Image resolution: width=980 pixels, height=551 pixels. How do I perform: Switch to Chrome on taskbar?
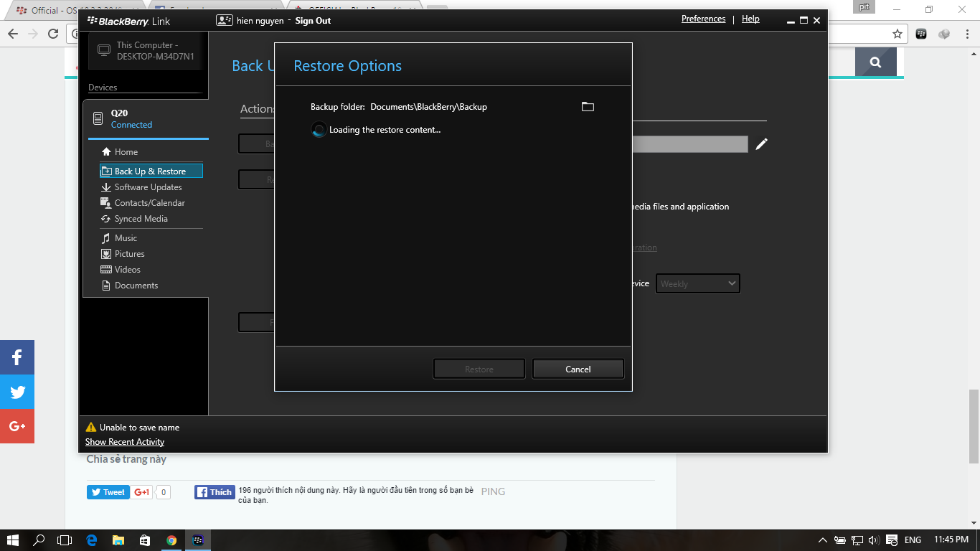(171, 540)
